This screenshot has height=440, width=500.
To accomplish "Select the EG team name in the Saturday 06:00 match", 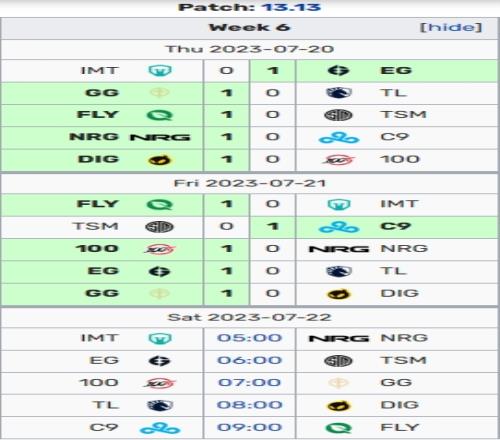I will [104, 360].
